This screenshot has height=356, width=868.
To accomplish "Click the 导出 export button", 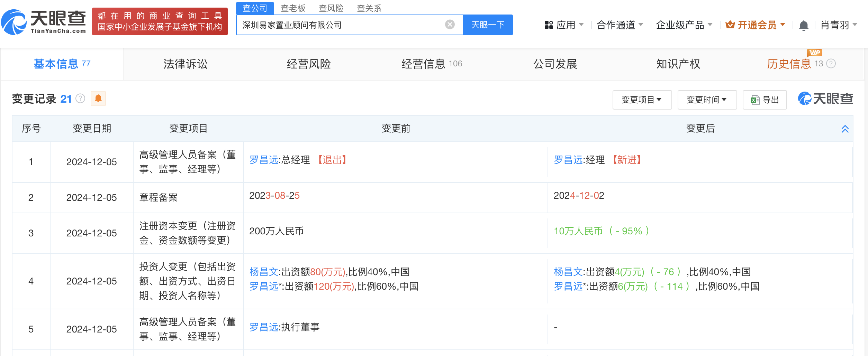I will pyautogui.click(x=765, y=100).
